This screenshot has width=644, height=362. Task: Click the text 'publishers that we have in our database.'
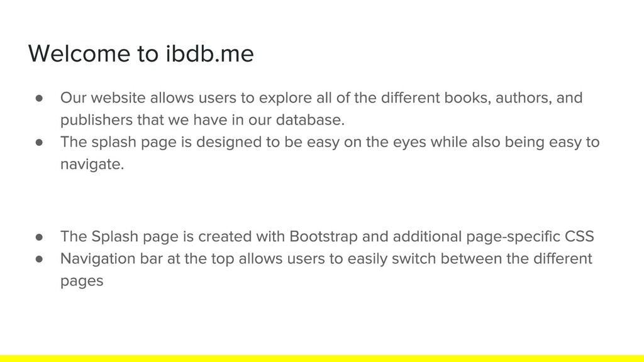(x=203, y=120)
